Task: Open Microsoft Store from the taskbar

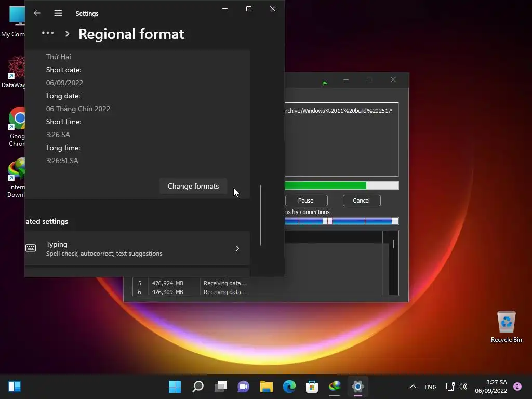Action: pyautogui.click(x=312, y=387)
